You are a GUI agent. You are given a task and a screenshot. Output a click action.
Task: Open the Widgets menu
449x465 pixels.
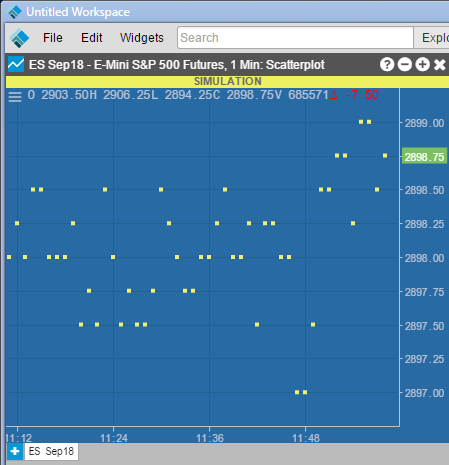coord(142,38)
